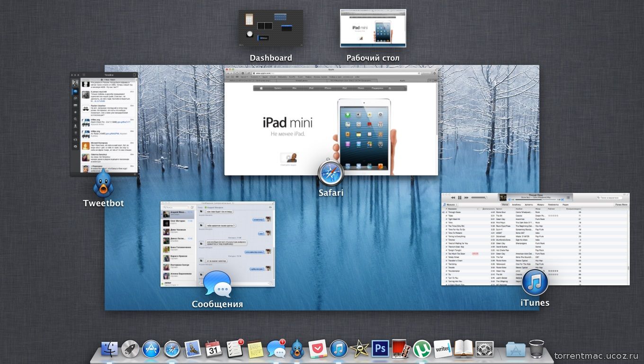Click the large Safari compass badge
The width and height of the screenshot is (644, 364).
(x=331, y=173)
